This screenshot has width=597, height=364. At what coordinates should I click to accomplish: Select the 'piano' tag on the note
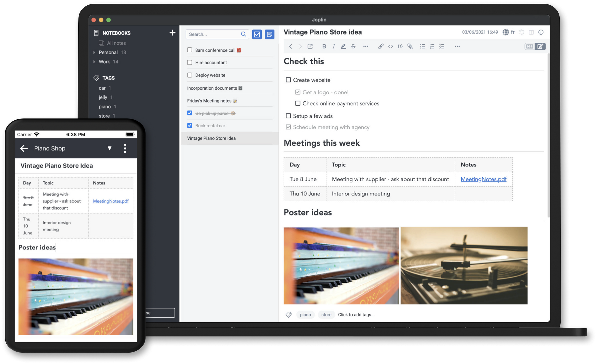pyautogui.click(x=305, y=314)
